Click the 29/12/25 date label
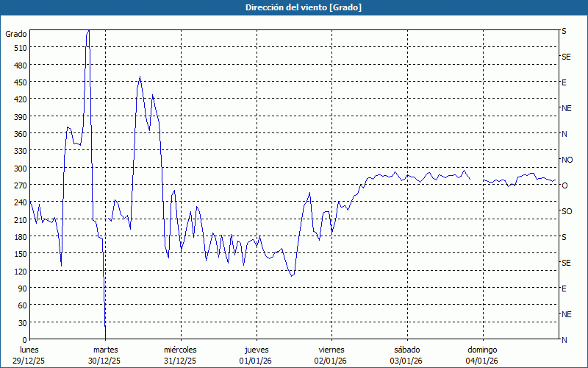588x368 pixels. click(29, 361)
